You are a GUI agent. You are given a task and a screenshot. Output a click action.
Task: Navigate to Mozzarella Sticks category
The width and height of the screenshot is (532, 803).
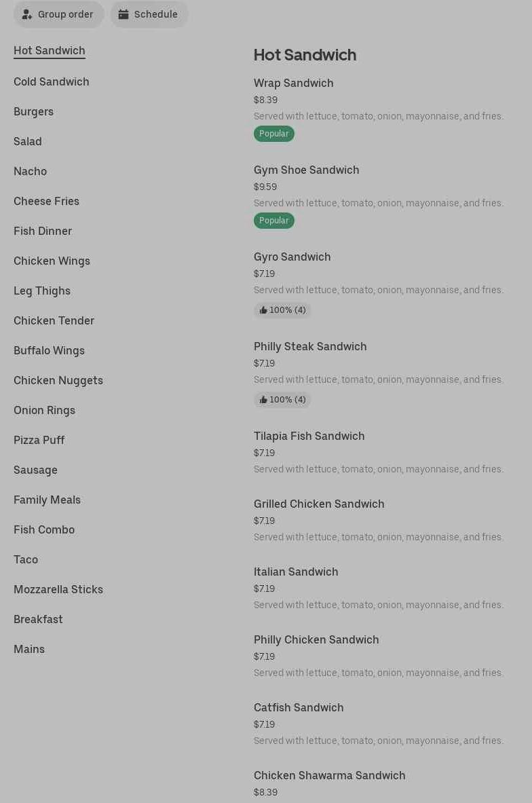pyautogui.click(x=58, y=590)
